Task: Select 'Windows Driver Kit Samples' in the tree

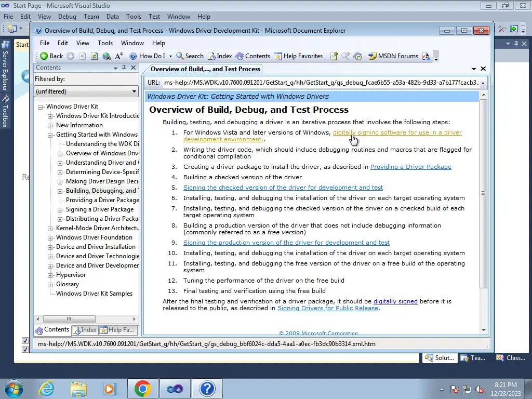Action: (x=95, y=294)
